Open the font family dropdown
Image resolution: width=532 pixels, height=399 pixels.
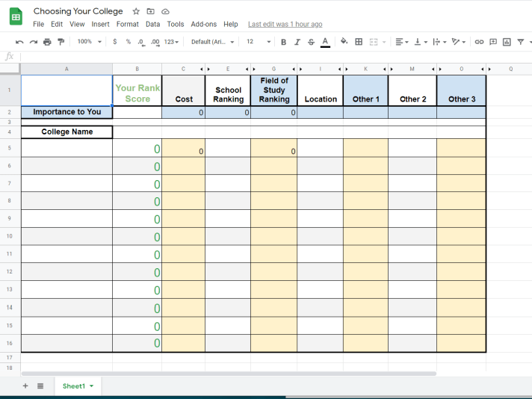pyautogui.click(x=212, y=42)
